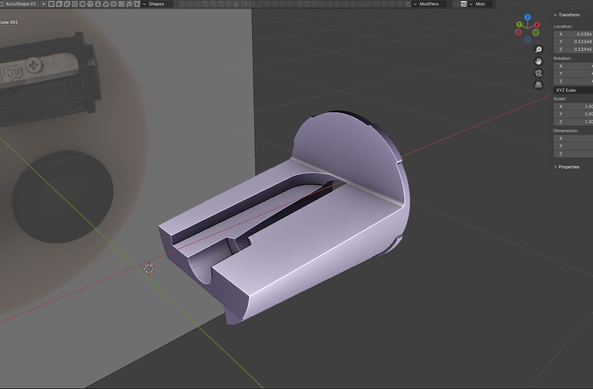Click the Location Z field
The width and height of the screenshot is (593, 389).
click(x=573, y=49)
